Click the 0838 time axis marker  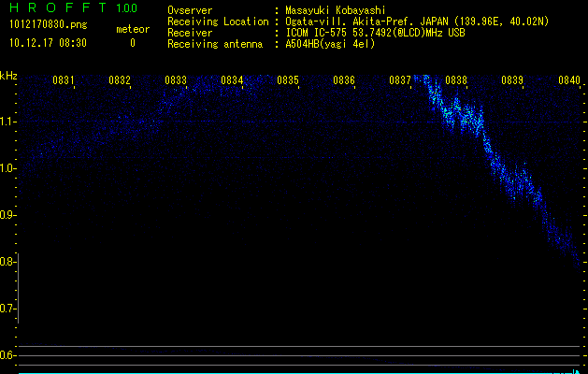(x=456, y=80)
